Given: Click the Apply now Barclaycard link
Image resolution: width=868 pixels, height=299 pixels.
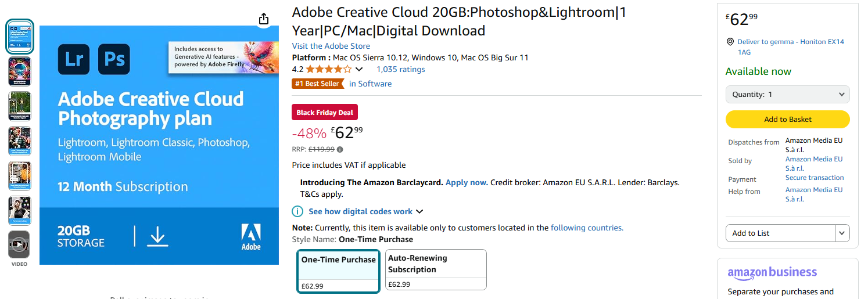Looking at the screenshot, I should point(467,182).
